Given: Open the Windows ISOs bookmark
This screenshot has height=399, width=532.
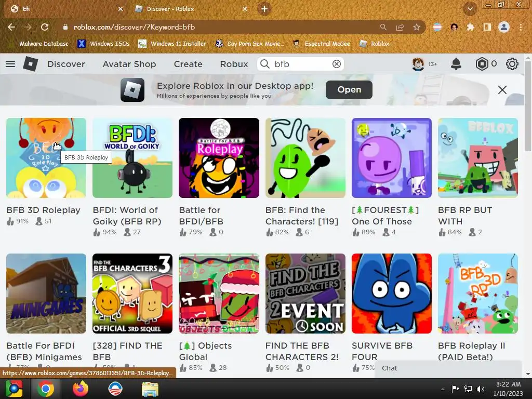Looking at the screenshot, I should pos(103,44).
